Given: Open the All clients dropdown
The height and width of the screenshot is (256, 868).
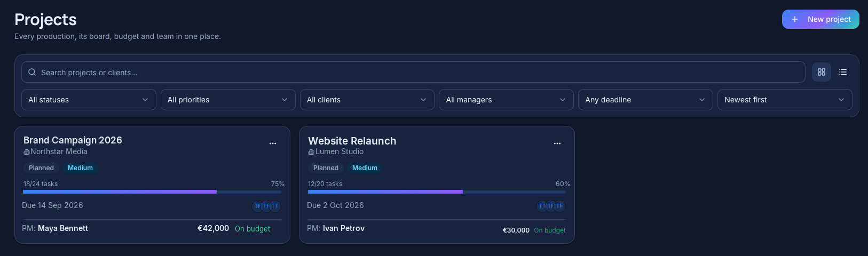Looking at the screenshot, I should point(367,100).
